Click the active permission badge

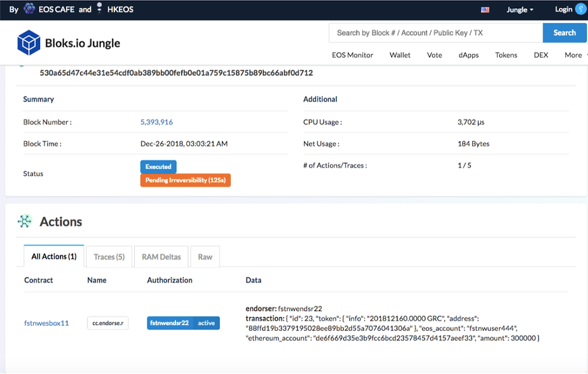[206, 323]
